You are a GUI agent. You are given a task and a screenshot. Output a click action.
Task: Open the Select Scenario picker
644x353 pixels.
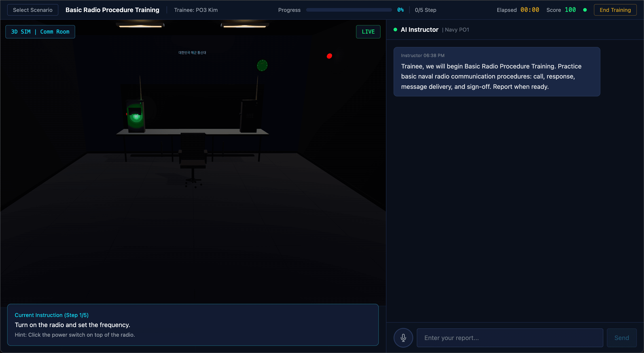(32, 10)
